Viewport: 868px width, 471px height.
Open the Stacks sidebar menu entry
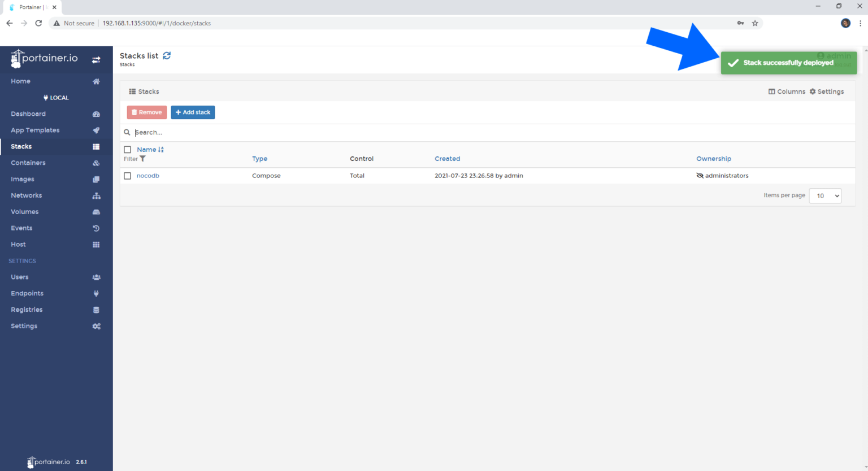[x=21, y=146]
